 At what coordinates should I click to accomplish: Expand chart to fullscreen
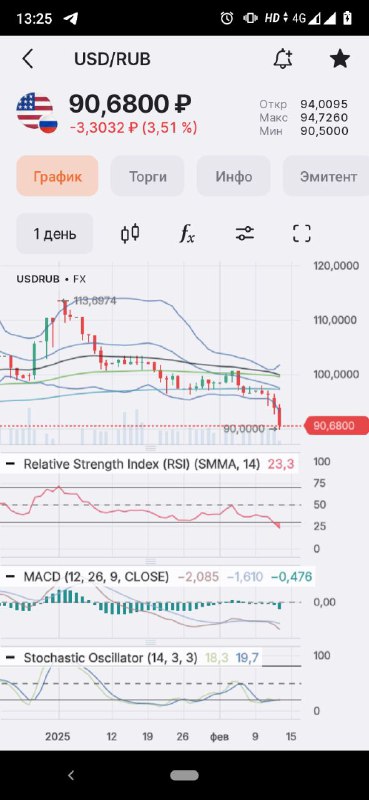pos(302,234)
